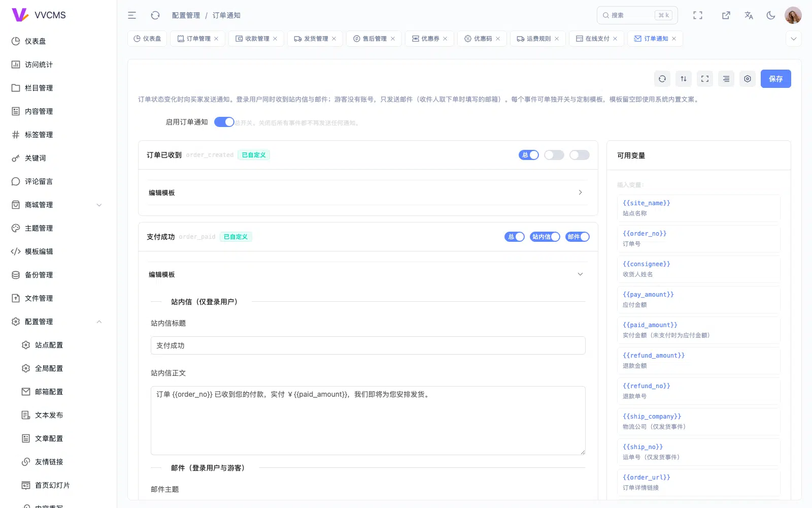The image size is (812, 508).
Task: Collapse the 配置管理 sidebar menu
Action: 58,322
